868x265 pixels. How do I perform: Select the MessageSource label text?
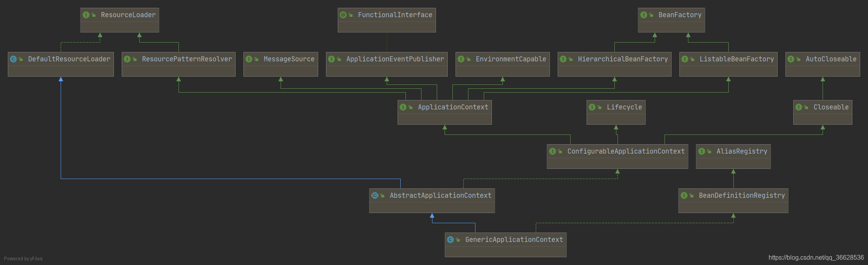pos(289,59)
